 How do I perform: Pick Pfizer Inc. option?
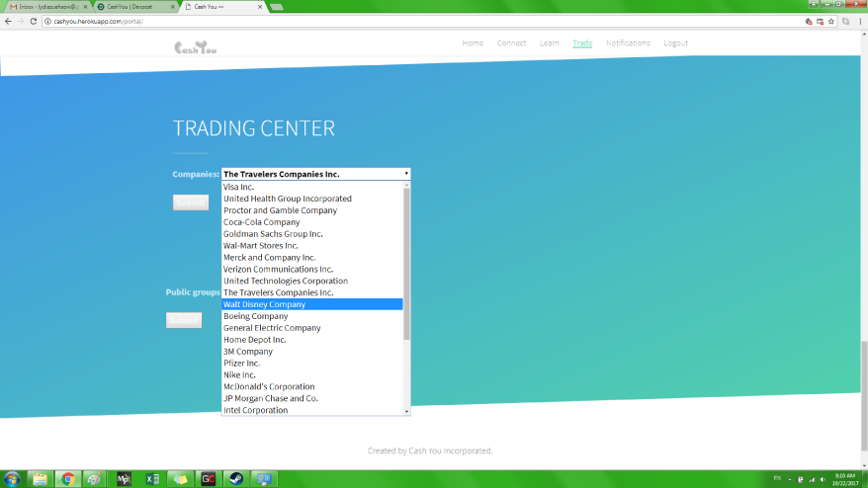coord(312,363)
